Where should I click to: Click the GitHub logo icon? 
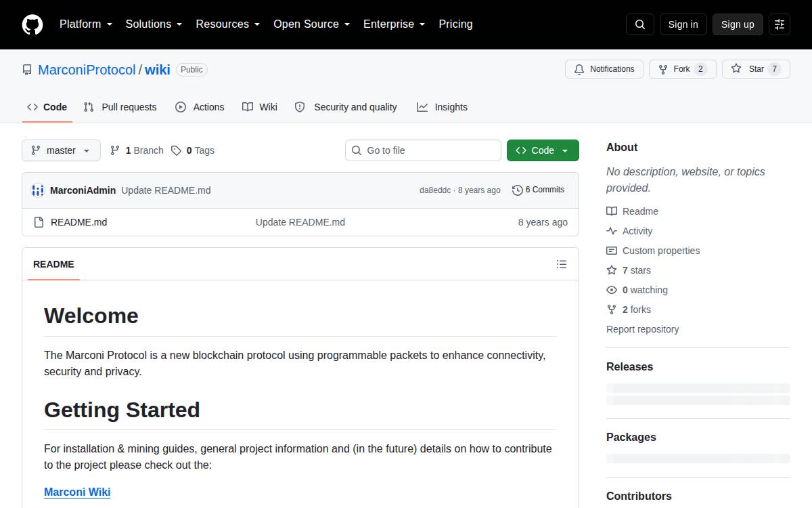32,24
